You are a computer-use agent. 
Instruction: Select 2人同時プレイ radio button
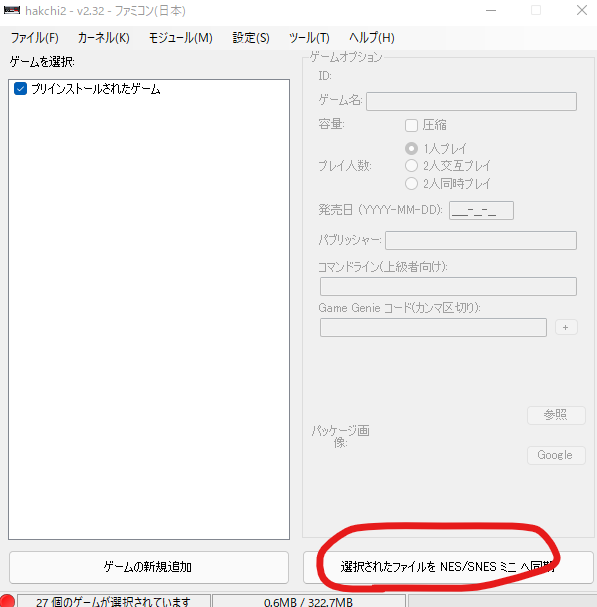tap(411, 183)
